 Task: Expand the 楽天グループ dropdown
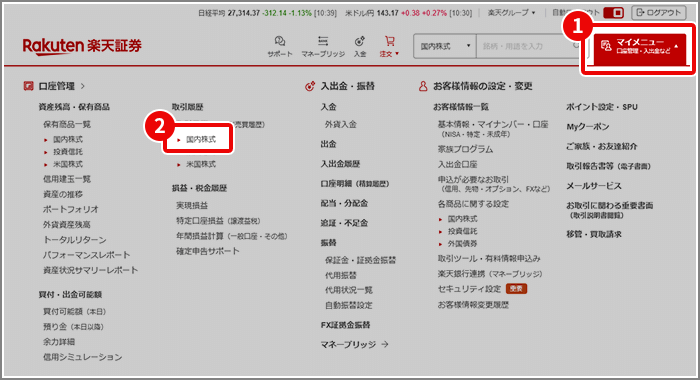[x=511, y=13]
